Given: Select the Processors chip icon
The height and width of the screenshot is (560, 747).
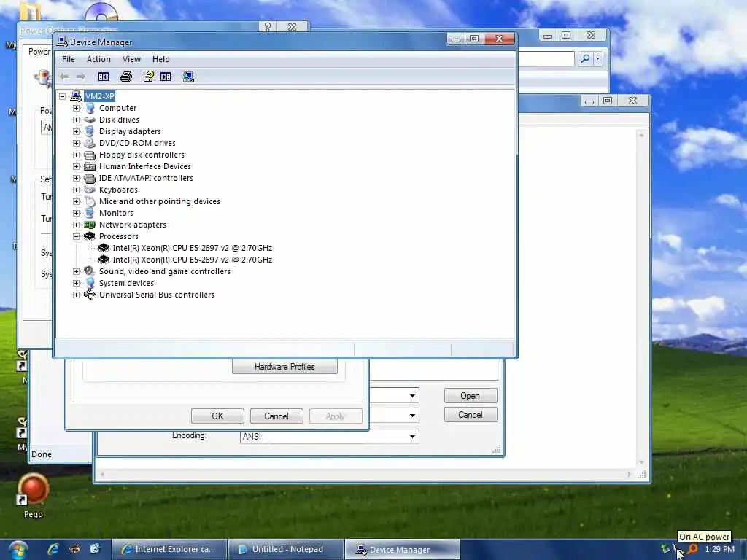Looking at the screenshot, I should (x=90, y=236).
